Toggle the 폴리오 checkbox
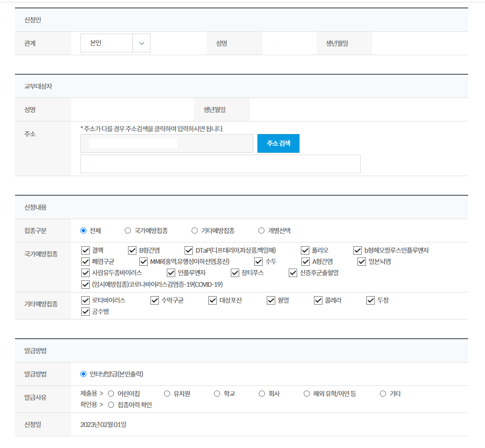The image size is (485, 448). click(x=305, y=250)
